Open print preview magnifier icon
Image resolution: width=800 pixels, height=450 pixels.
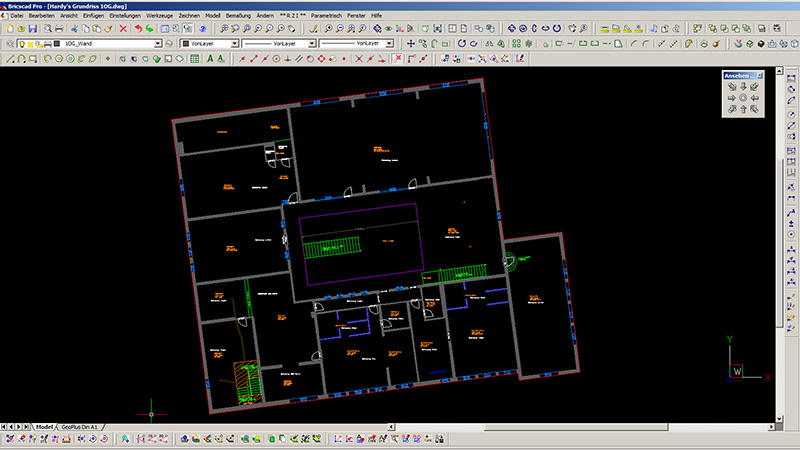click(47, 29)
